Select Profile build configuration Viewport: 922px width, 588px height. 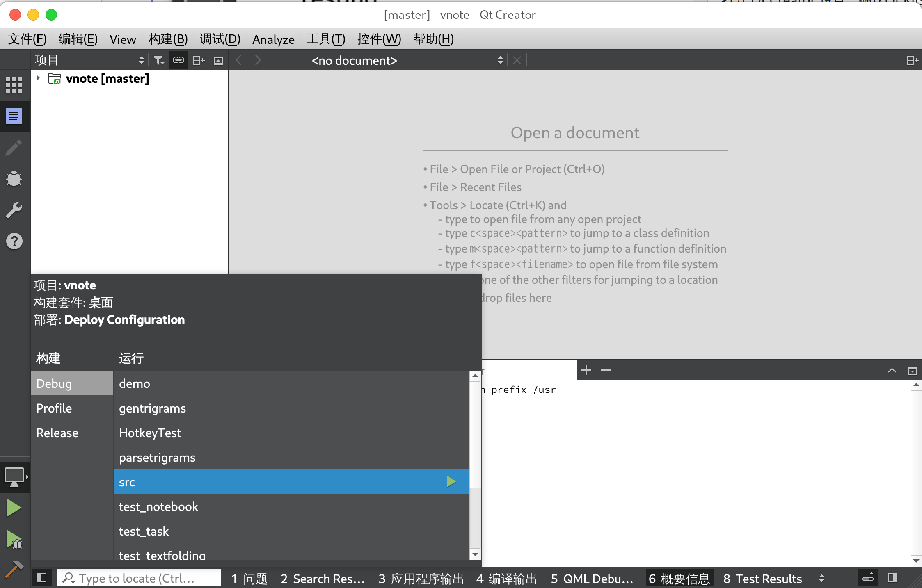(72, 408)
